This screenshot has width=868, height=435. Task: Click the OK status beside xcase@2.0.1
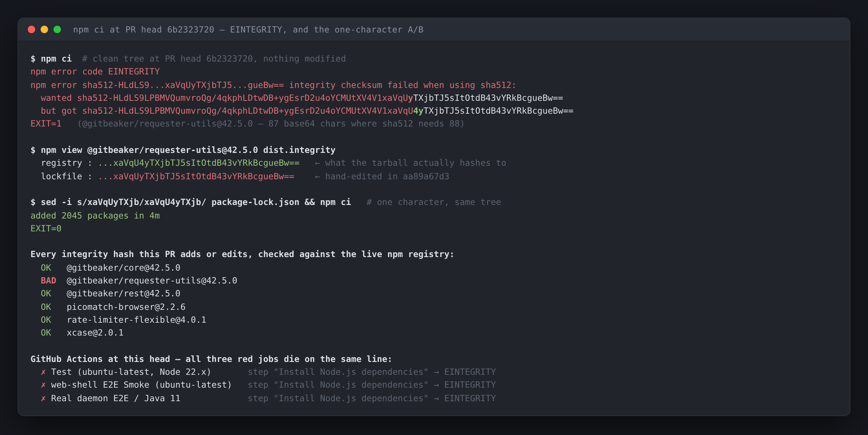(46, 333)
